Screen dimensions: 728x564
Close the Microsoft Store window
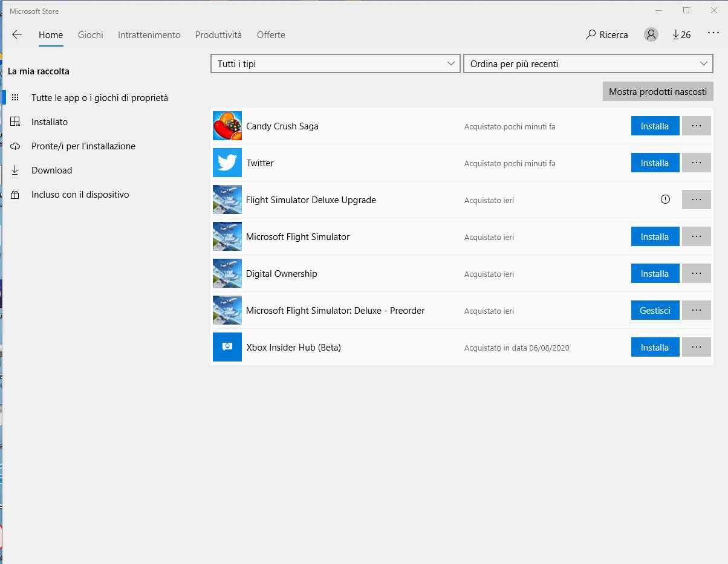(714, 10)
